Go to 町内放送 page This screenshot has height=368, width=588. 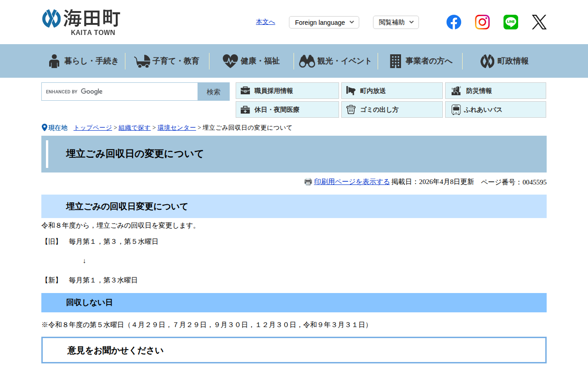(392, 91)
